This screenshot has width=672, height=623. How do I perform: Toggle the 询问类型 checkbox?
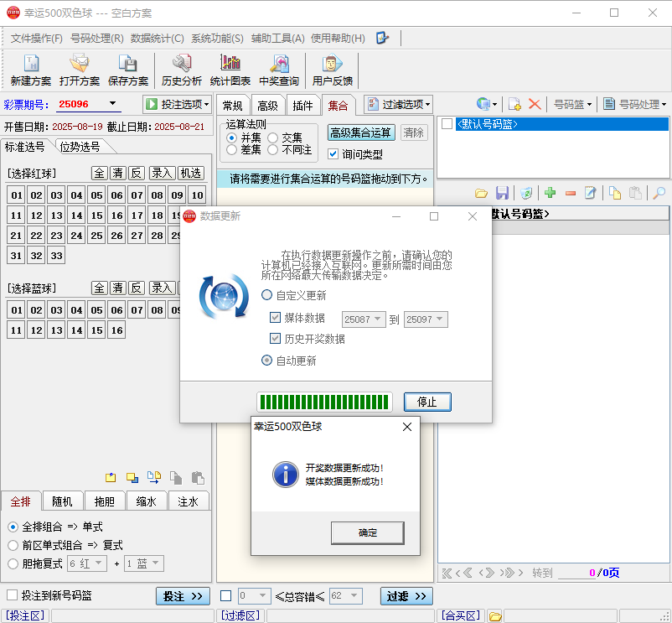333,154
